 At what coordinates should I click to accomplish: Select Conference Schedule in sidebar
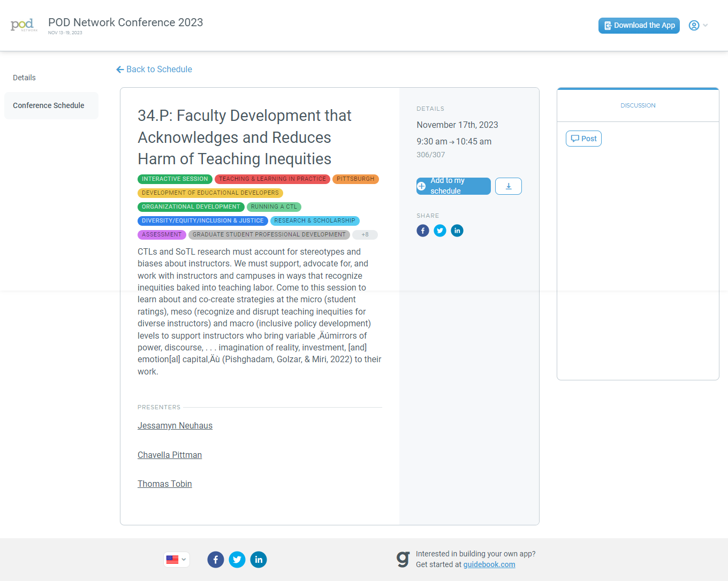[x=49, y=105]
